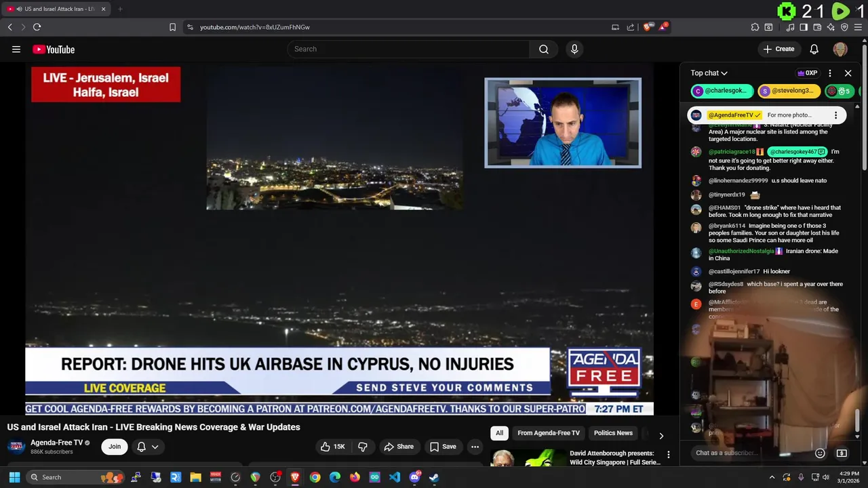
Task: Select the Politics News chip
Action: click(613, 433)
